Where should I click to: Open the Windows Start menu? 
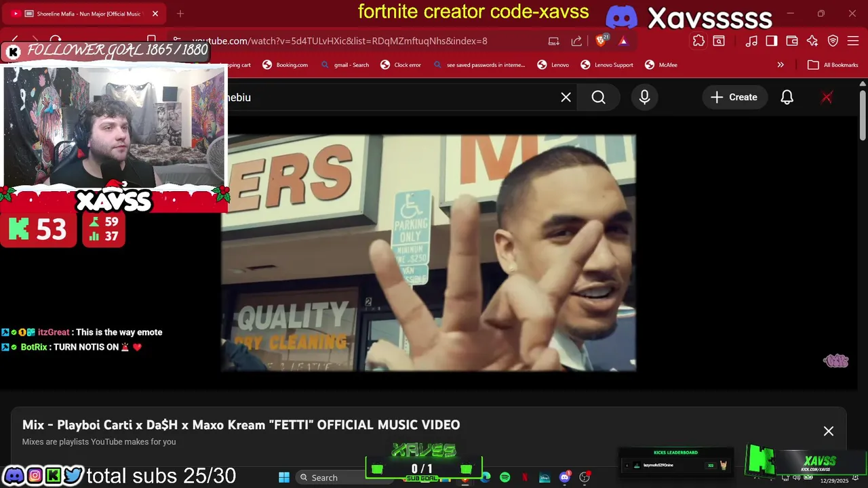(284, 478)
